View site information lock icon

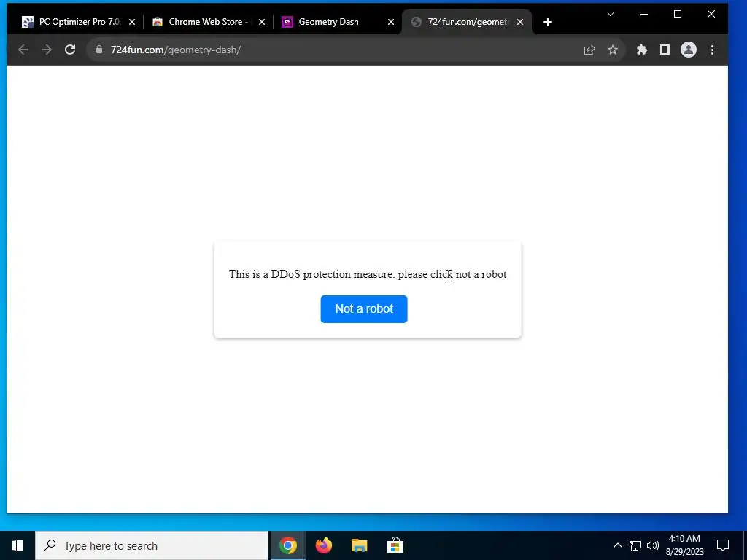click(99, 50)
